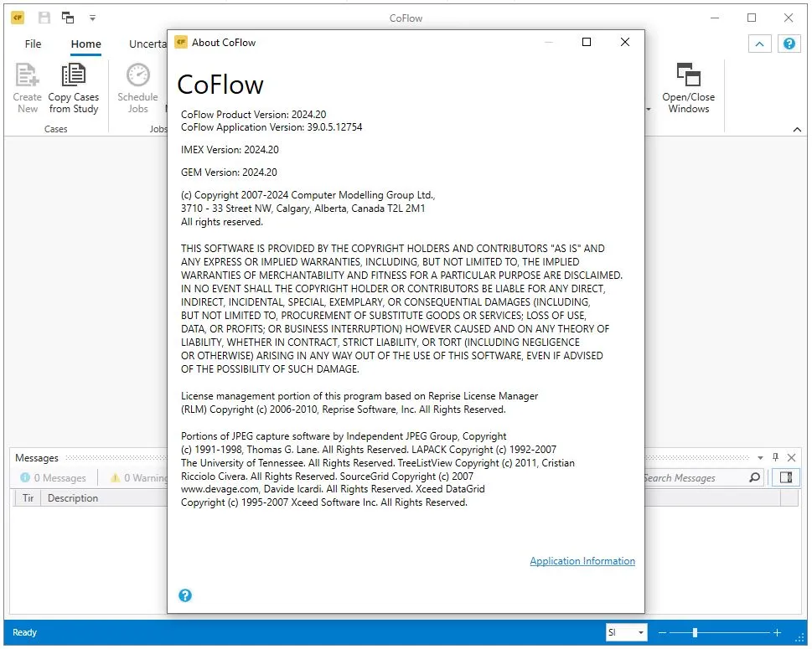Open the Messages panel options dropdown arrow
The width and height of the screenshot is (812, 649).
(760, 457)
